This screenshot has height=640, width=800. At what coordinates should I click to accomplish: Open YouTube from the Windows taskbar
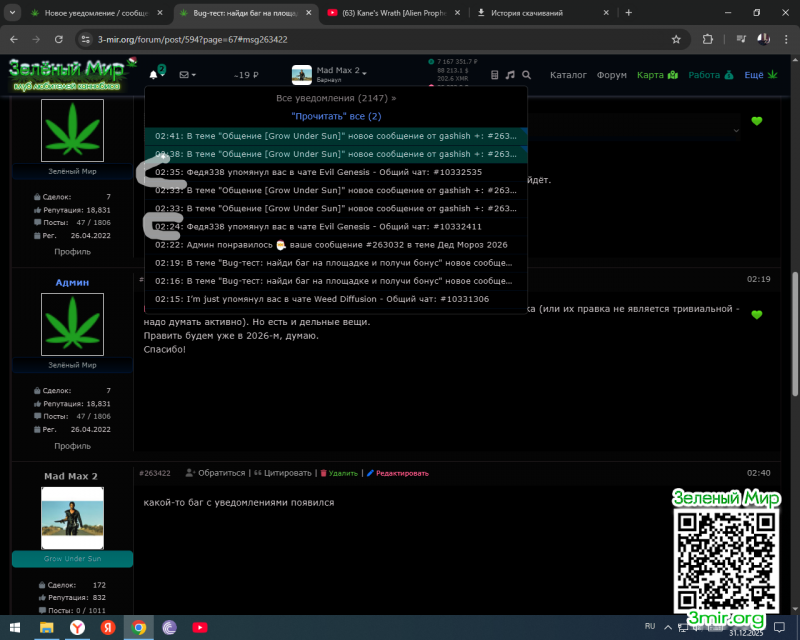point(200,627)
